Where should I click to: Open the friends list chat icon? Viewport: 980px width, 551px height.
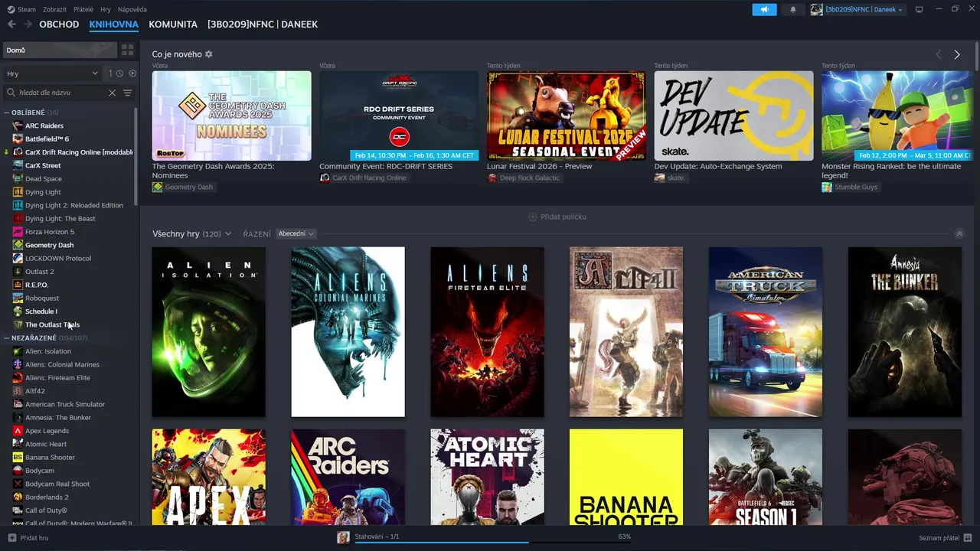969,538
